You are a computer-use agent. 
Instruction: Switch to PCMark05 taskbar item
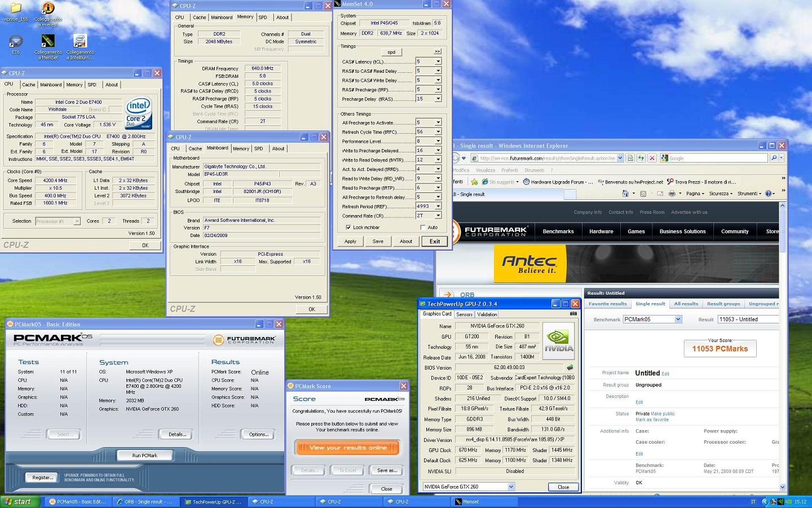tap(77, 501)
